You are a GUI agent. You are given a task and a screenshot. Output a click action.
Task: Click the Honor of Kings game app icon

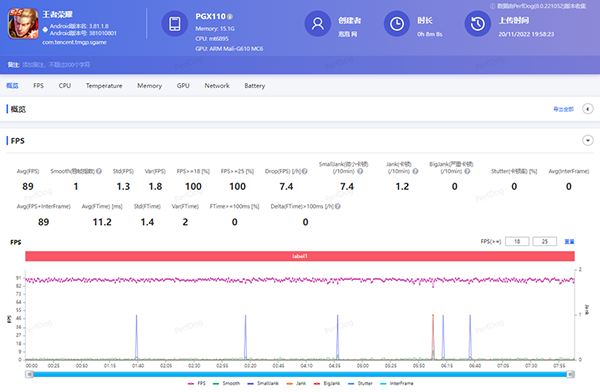click(x=23, y=24)
